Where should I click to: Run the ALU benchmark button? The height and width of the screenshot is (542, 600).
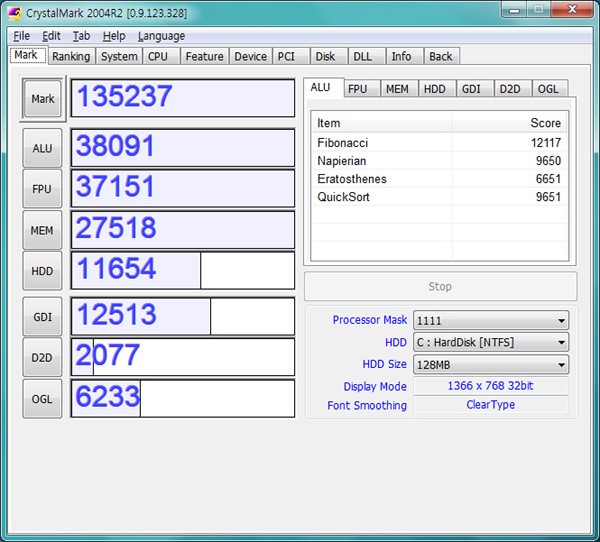click(42, 148)
